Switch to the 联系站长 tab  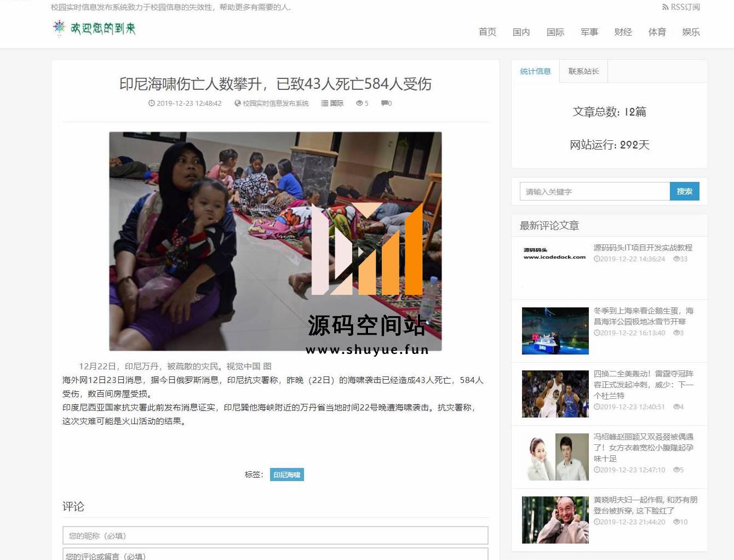click(584, 71)
